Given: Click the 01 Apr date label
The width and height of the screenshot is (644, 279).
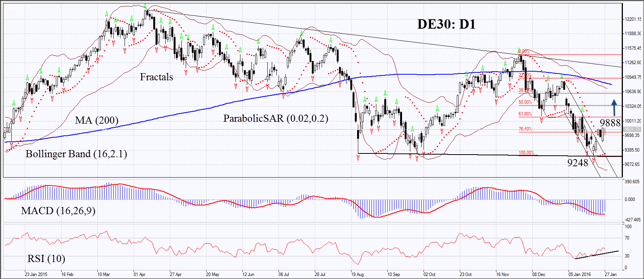Looking at the screenshot, I should point(139,274).
